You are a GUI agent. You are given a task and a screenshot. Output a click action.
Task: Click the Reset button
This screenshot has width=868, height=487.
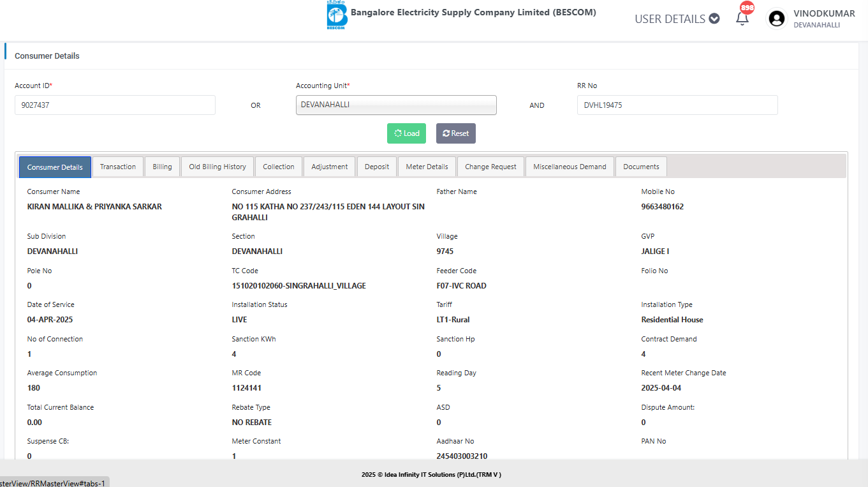[x=456, y=133]
